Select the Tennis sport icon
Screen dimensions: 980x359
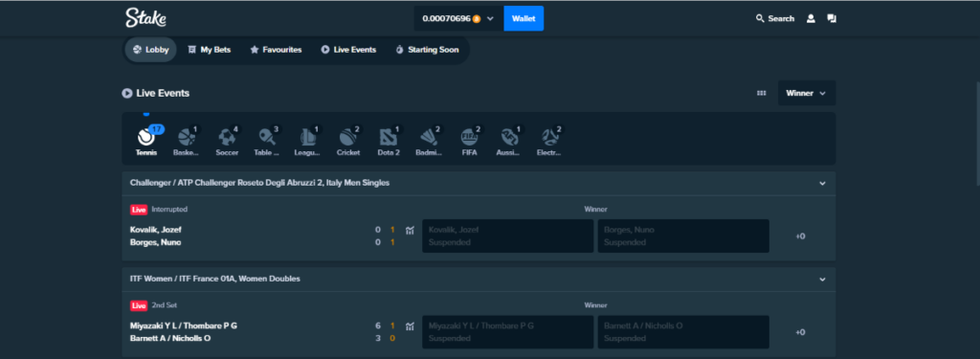click(x=146, y=140)
